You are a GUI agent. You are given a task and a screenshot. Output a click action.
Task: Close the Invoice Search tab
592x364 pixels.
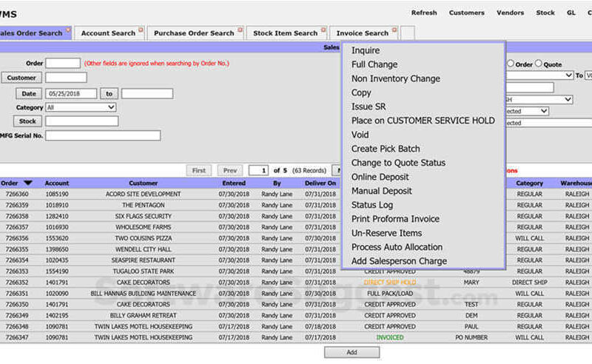click(x=394, y=30)
